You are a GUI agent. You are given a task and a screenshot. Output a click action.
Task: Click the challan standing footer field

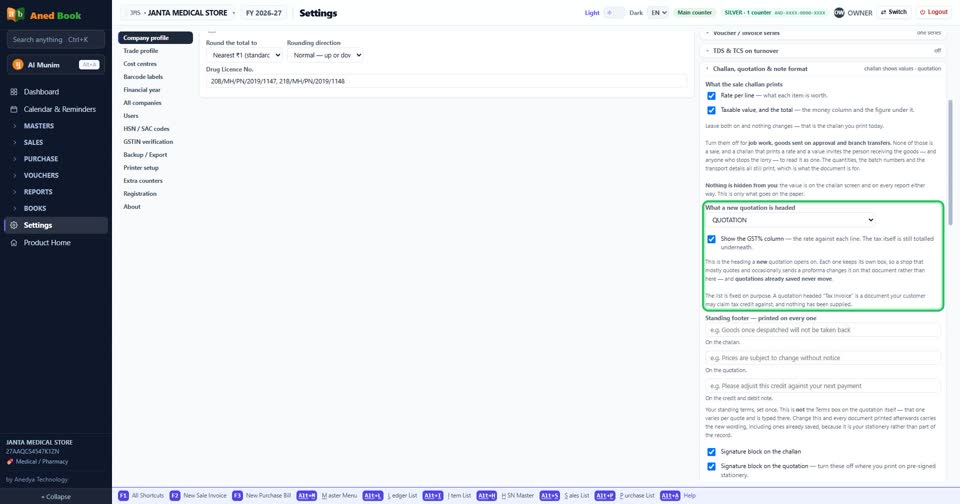pos(822,330)
